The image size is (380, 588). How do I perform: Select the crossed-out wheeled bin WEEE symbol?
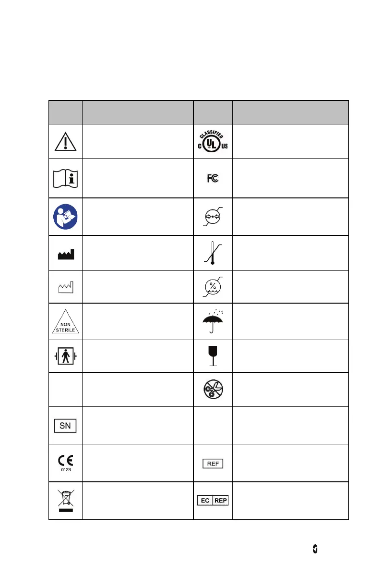click(65, 501)
